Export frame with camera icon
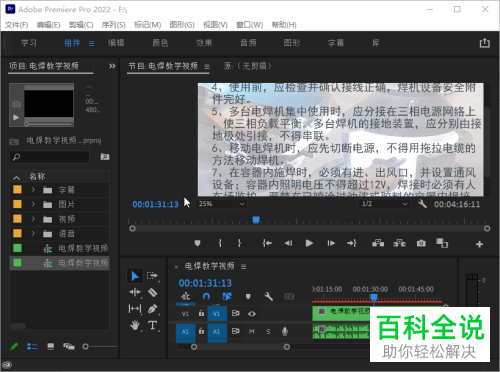 click(x=421, y=243)
